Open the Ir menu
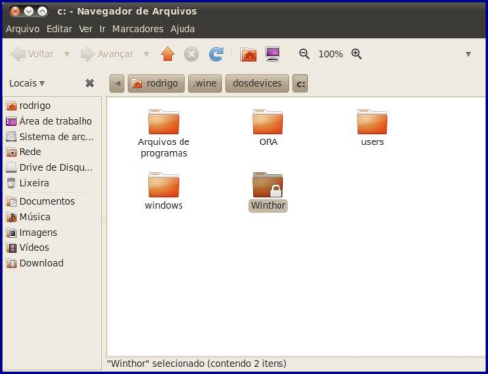 (102, 29)
